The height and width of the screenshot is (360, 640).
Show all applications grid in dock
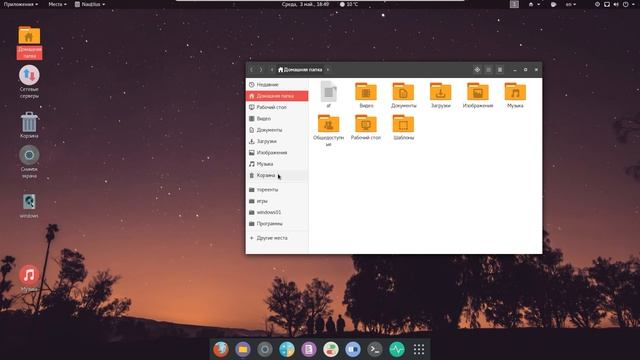point(419,349)
